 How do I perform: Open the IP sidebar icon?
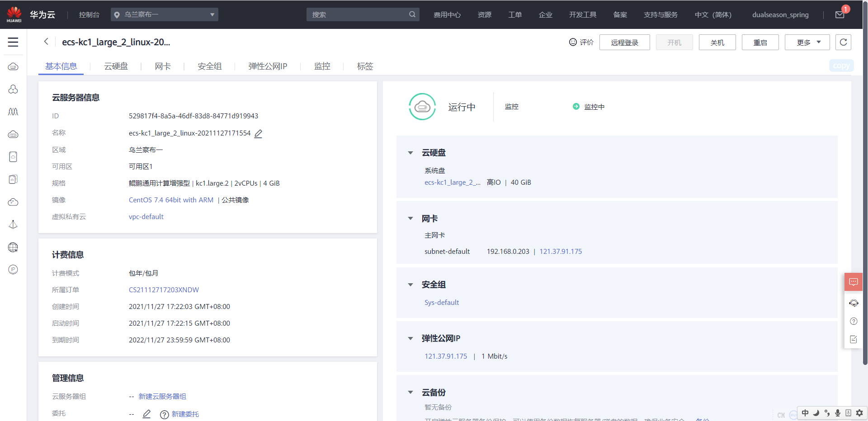pyautogui.click(x=13, y=270)
